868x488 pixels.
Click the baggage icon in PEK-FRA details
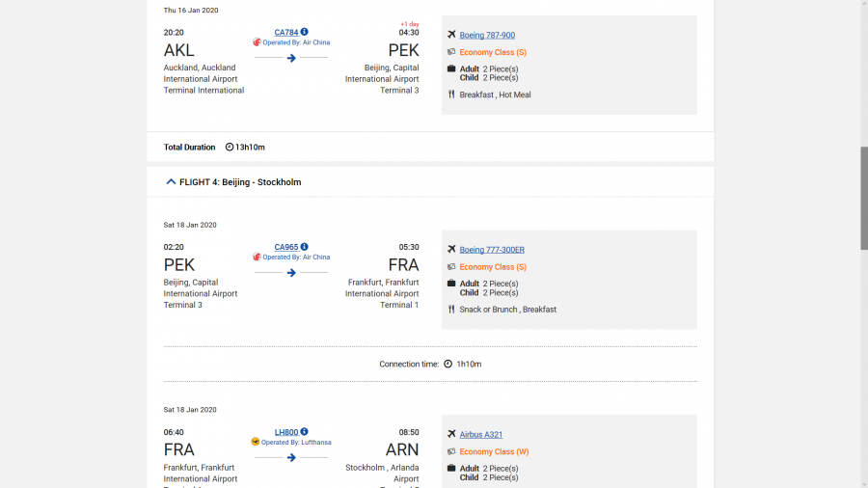click(x=451, y=284)
